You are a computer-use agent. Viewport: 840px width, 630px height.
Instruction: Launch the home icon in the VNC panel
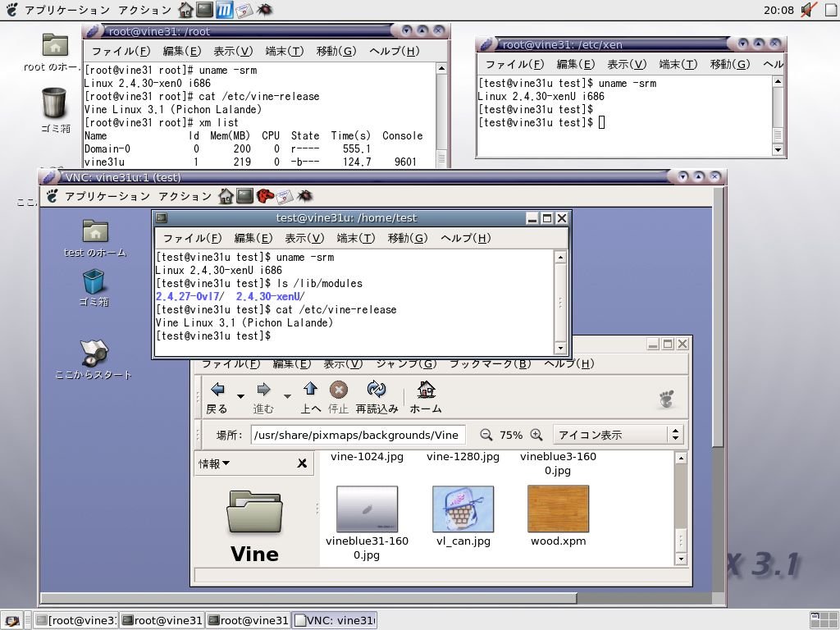pyautogui.click(x=226, y=196)
